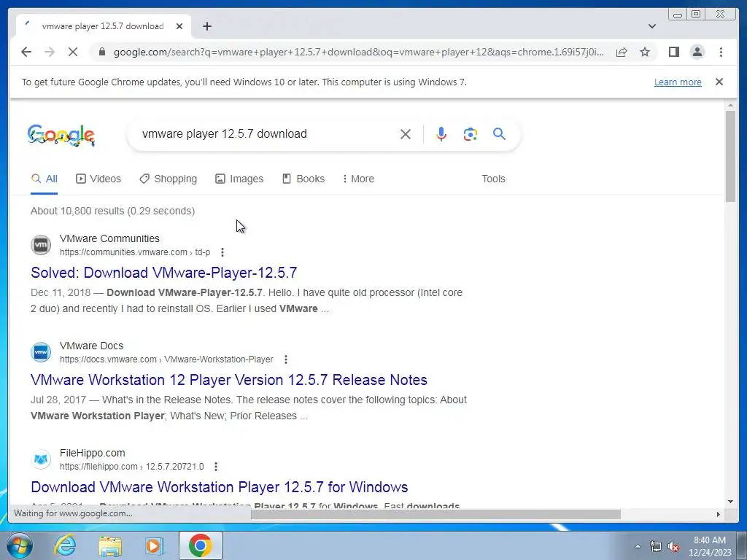Screen dimensions: 747x560
Task: Open a new browser tab
Action: pos(206,26)
